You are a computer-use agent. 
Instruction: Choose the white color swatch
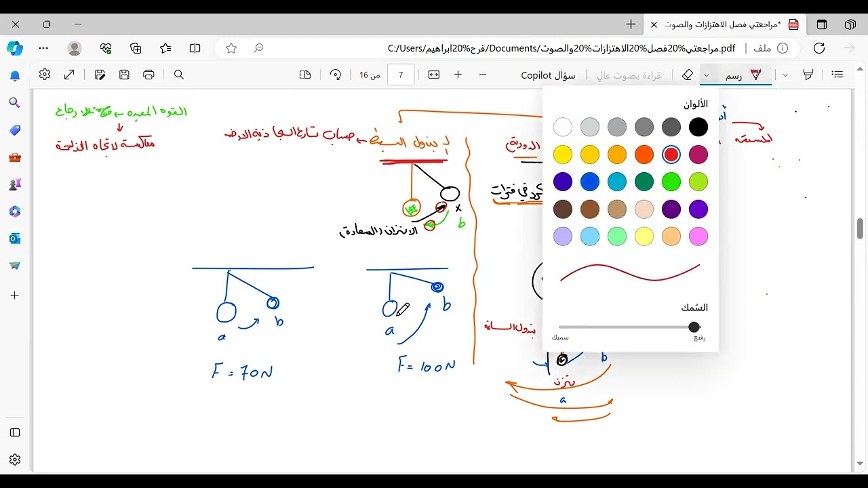(x=563, y=127)
